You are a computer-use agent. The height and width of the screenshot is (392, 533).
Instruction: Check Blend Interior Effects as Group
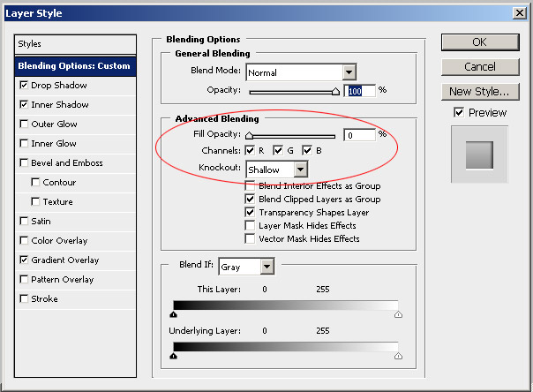coord(250,185)
